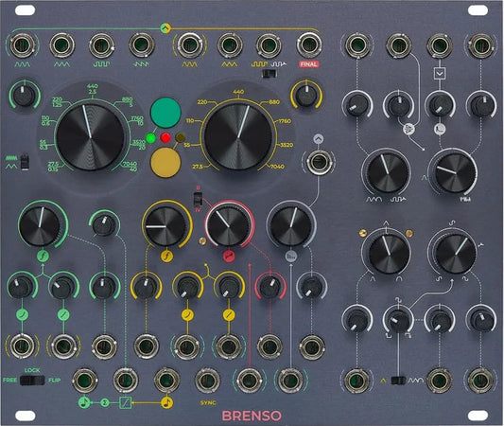Click the FINAL output jack
504x426 pixels.
pos(308,44)
